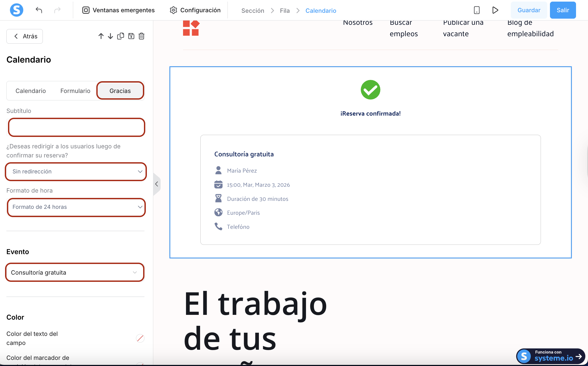Open Evento Consultoría gratuita dropdown
This screenshot has width=588, height=366.
click(x=74, y=273)
